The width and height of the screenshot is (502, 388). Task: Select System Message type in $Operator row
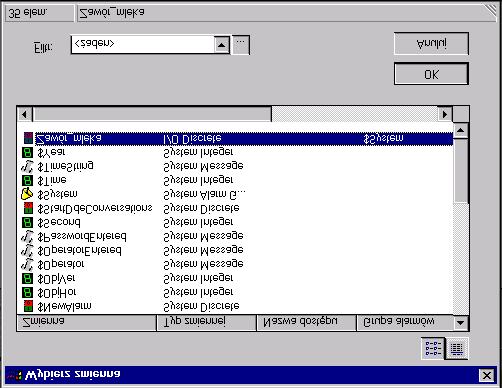[203, 264]
